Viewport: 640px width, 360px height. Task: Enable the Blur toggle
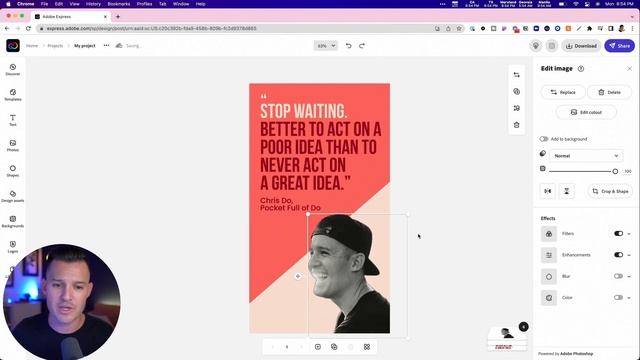pos(618,276)
